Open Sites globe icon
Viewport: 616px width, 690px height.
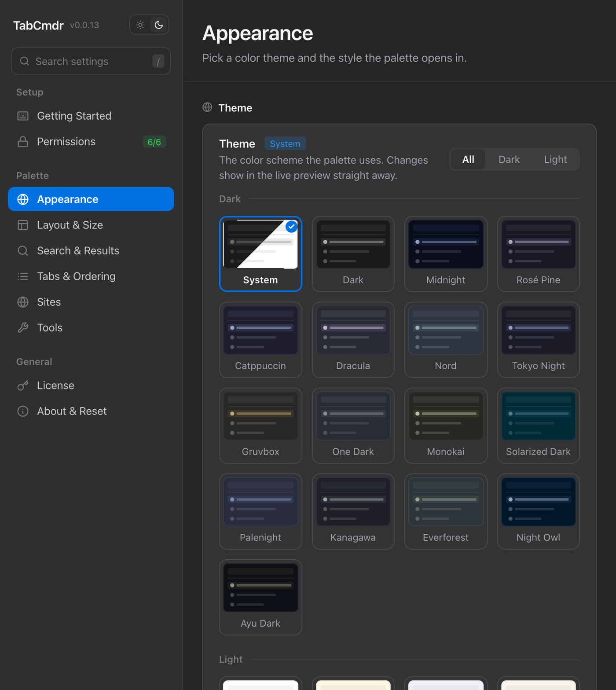(23, 302)
